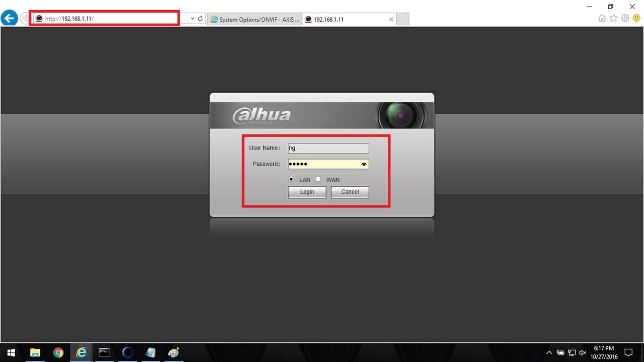Click the network tray icon
The height and width of the screenshot is (362, 644).
coord(572,352)
